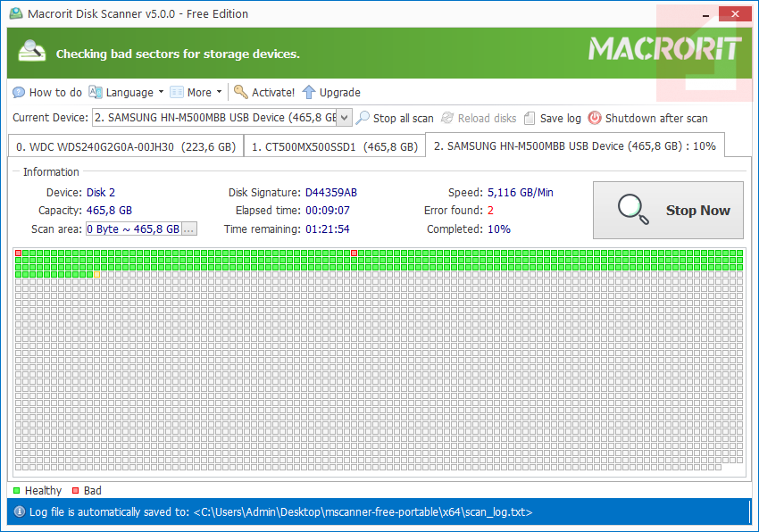Click the How to do label
The image size is (759, 532).
coord(55,92)
